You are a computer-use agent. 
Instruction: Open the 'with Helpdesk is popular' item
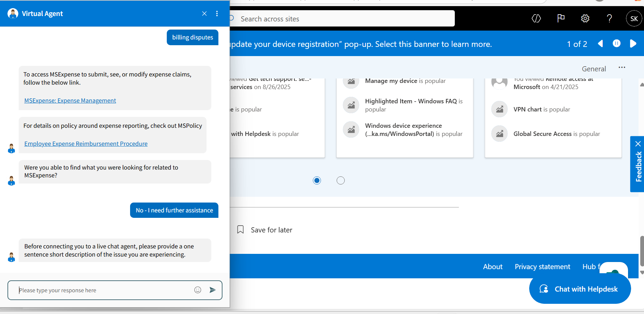(265, 134)
